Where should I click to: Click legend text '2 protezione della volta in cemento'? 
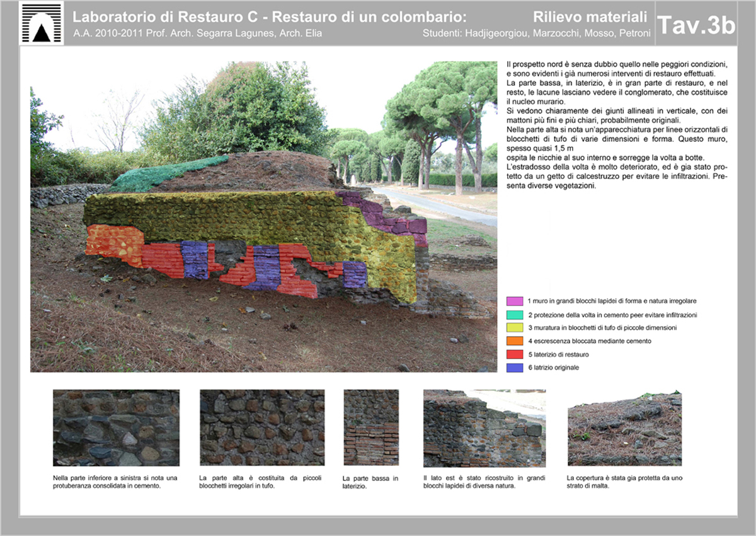pos(613,315)
